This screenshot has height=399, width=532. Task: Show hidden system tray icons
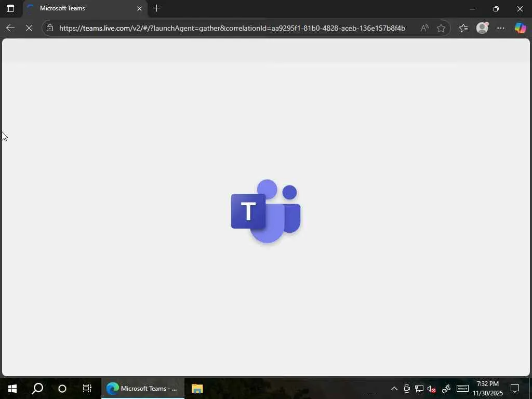[x=394, y=389]
